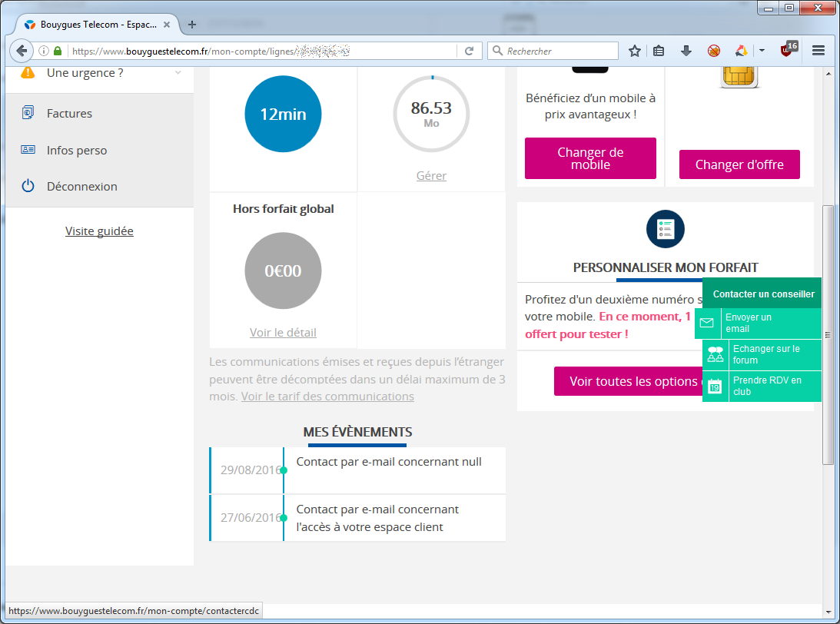Open the Firefox hamburger menu
The image size is (840, 624).
click(818, 51)
